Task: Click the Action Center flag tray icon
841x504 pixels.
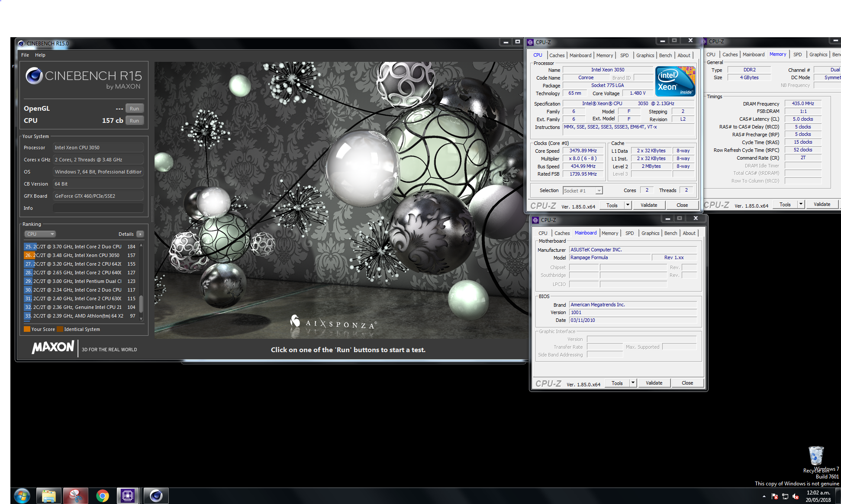Action: pyautogui.click(x=775, y=496)
